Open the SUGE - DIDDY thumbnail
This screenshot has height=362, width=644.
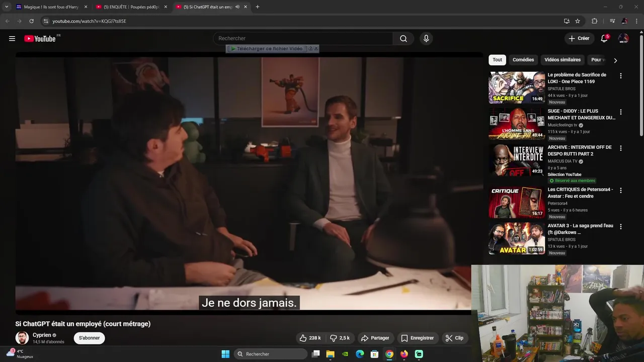point(517,124)
